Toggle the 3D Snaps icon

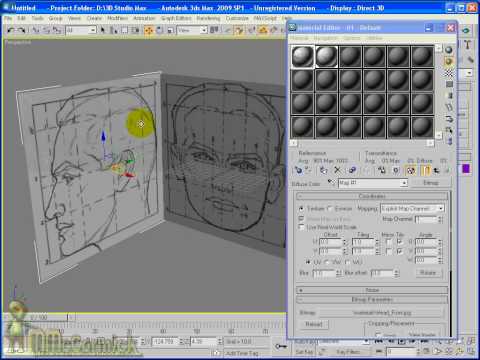pyautogui.click(x=239, y=30)
